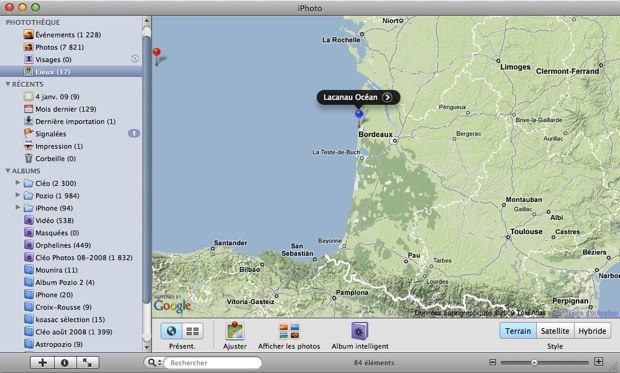Image resolution: width=620 pixels, height=373 pixels.
Task: Expand the Cléo (2 300) folder
Action: point(17,183)
